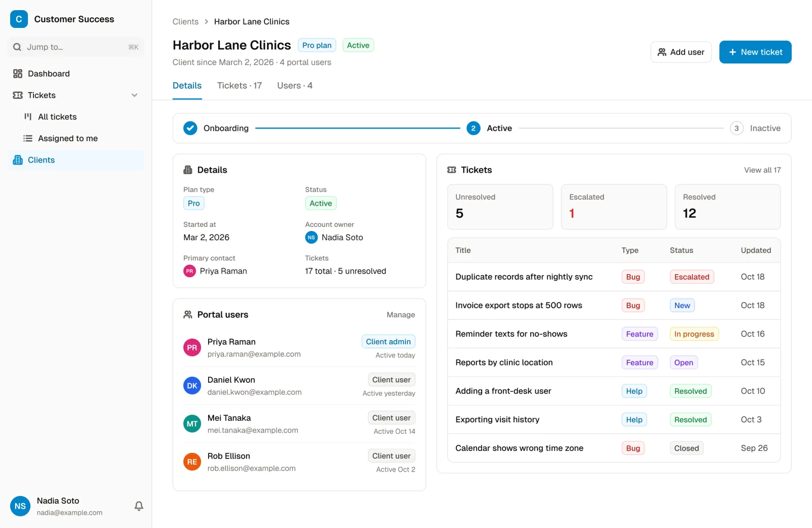
Task: Click the Jump to search field
Action: click(x=76, y=47)
